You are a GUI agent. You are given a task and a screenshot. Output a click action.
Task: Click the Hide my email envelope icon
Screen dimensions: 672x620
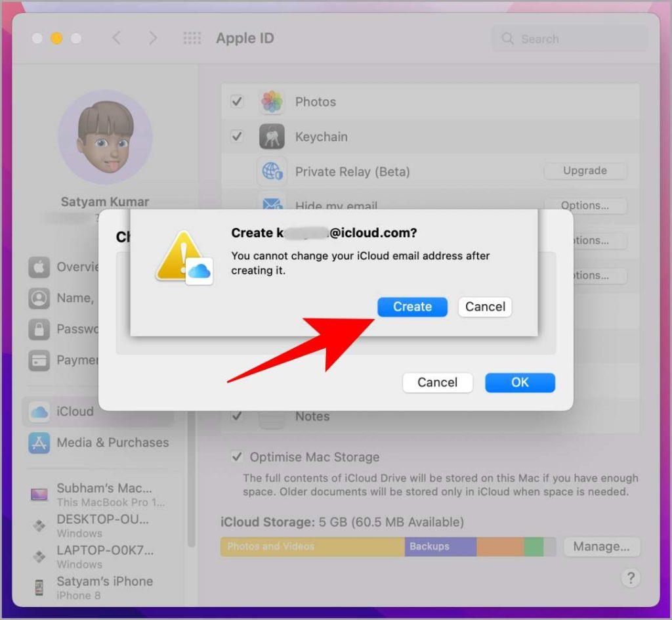(272, 202)
